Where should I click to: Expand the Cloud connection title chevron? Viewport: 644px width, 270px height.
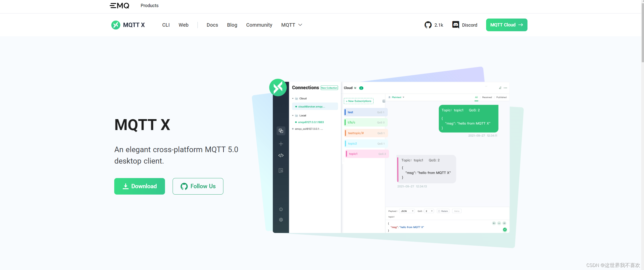355,88
